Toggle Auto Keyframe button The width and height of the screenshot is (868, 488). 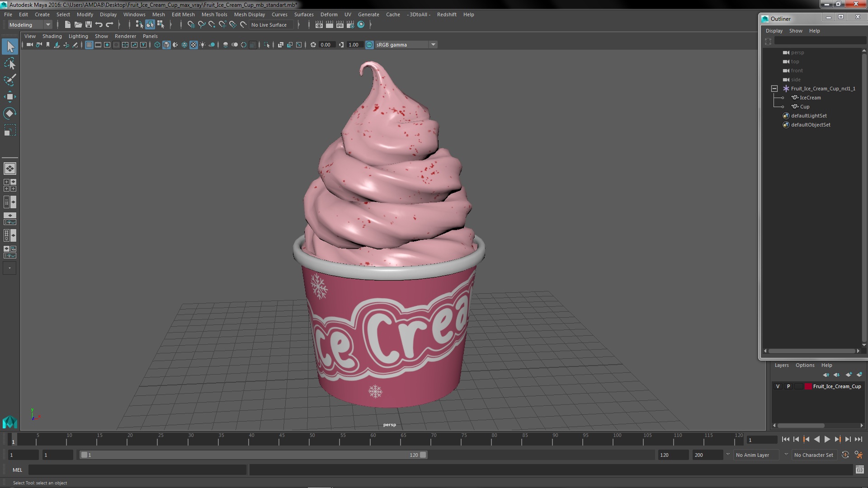tap(845, 455)
